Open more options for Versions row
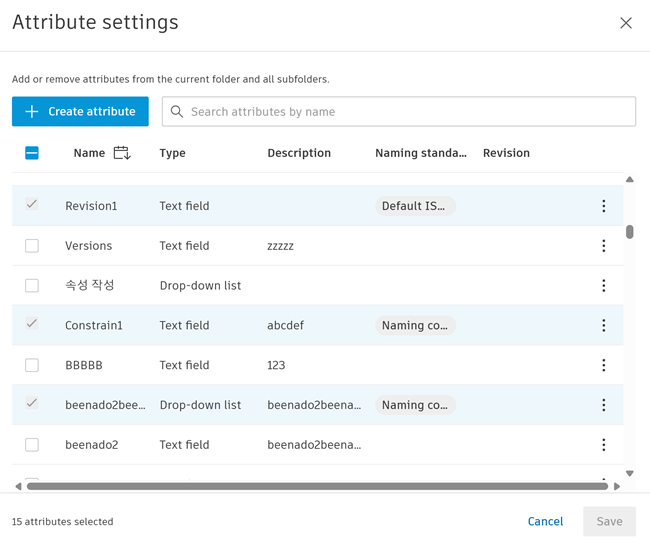This screenshot has width=650, height=544. [x=603, y=246]
